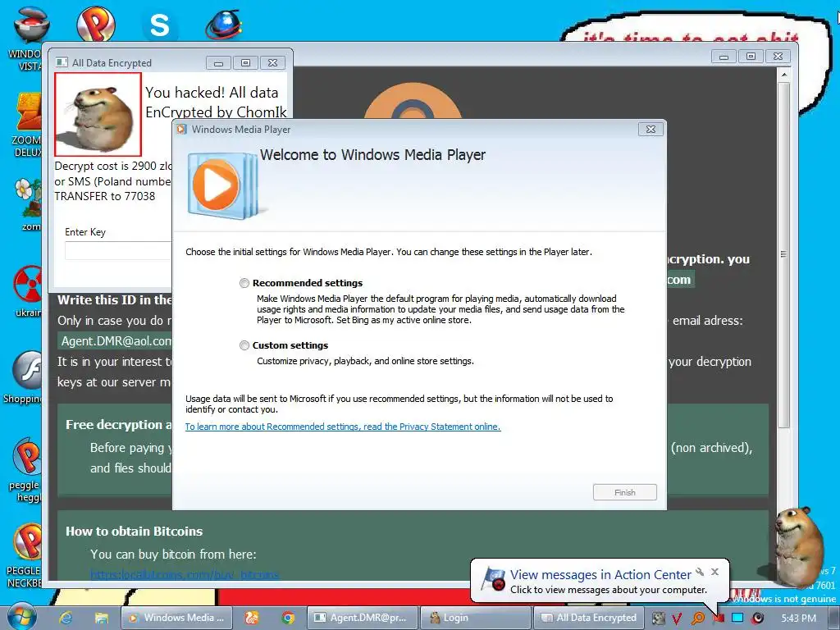The width and height of the screenshot is (840, 630).
Task: Click the flag icon in Action Center balloon
Action: coord(493,580)
